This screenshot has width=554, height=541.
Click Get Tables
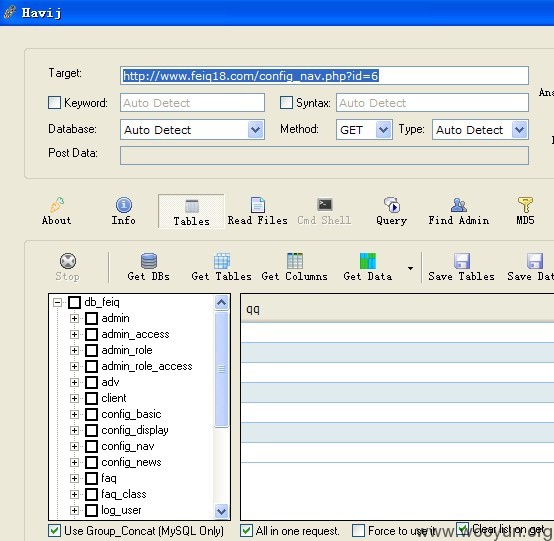222,267
